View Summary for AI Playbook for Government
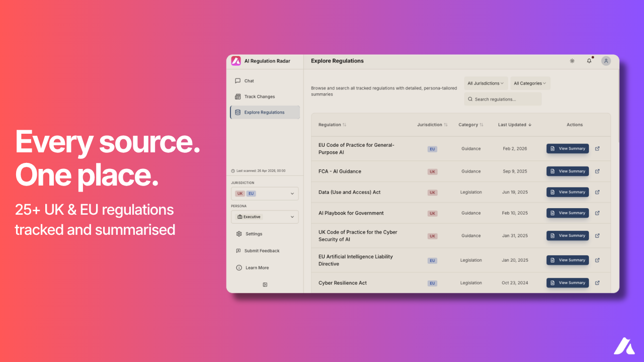Viewport: 644px width, 362px height. 568,213
